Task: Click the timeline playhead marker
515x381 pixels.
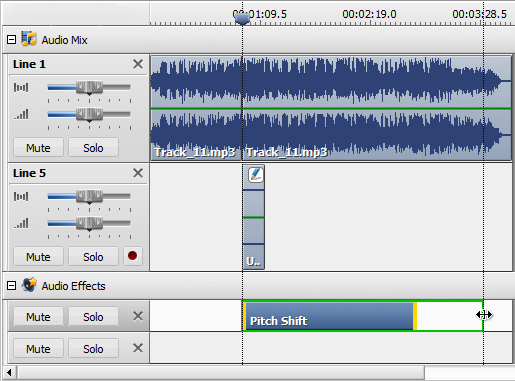Action: pos(242,18)
